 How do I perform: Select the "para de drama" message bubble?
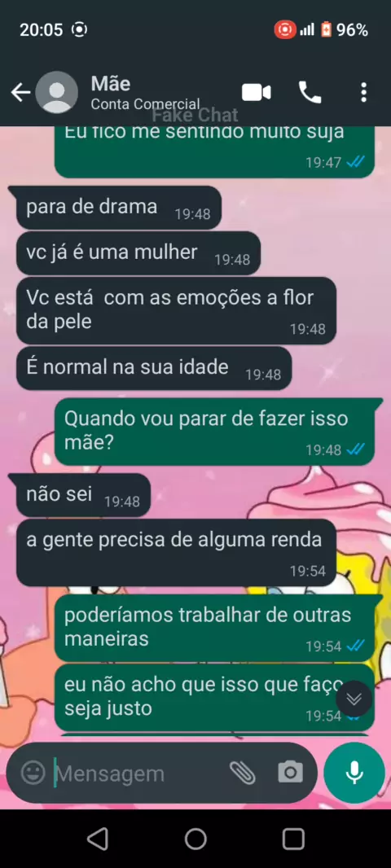(x=119, y=208)
